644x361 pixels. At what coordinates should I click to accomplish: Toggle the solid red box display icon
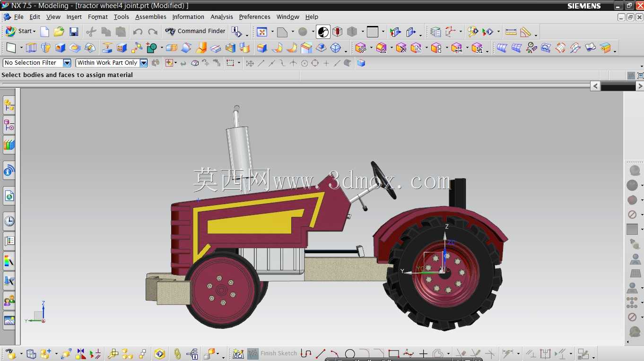337,32
